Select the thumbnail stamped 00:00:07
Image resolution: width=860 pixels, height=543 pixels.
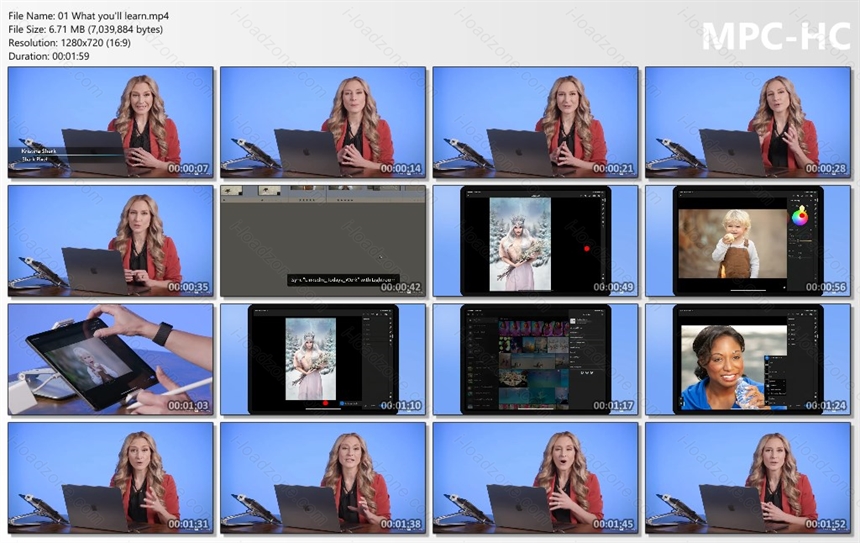coord(111,122)
